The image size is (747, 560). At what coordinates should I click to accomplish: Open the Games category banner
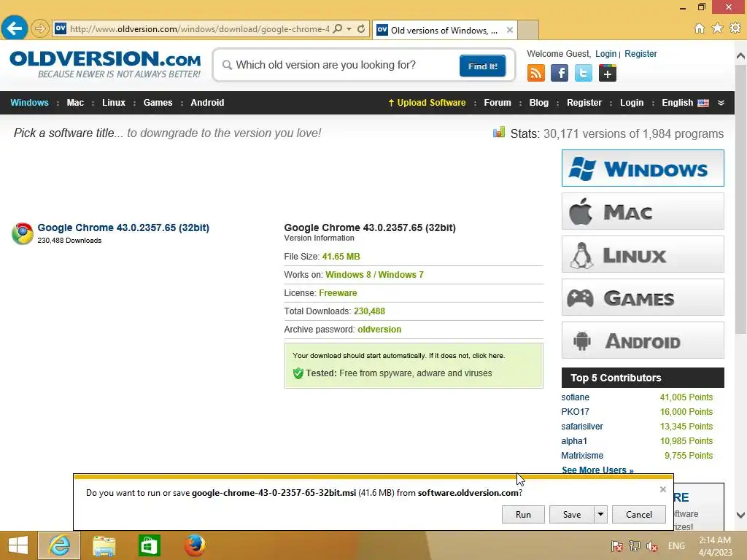click(x=643, y=297)
